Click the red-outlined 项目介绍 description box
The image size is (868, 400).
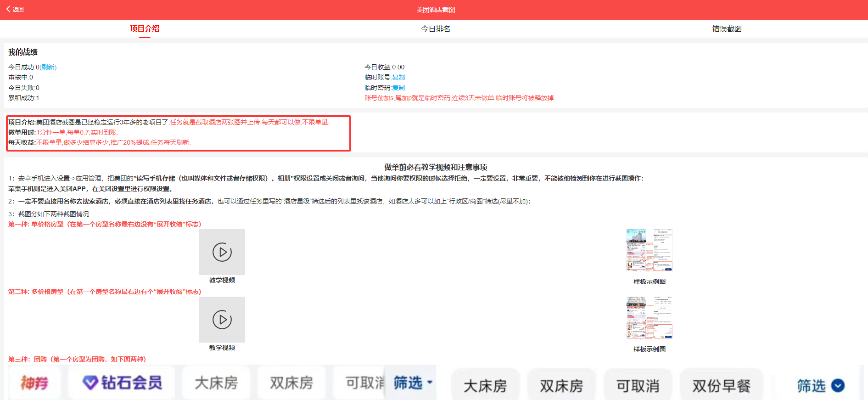179,133
